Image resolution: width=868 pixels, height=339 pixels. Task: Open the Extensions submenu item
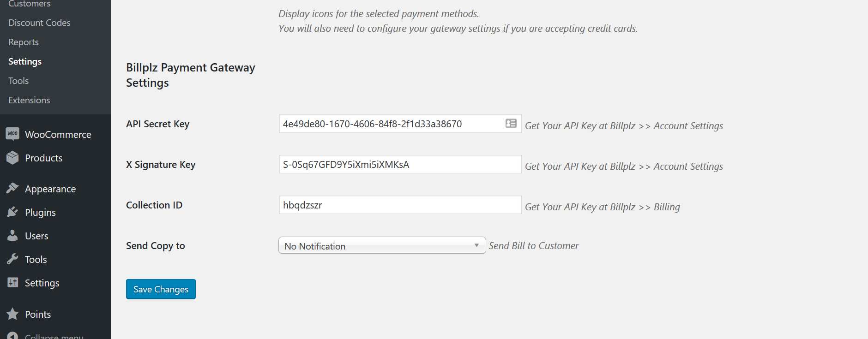[x=29, y=100]
